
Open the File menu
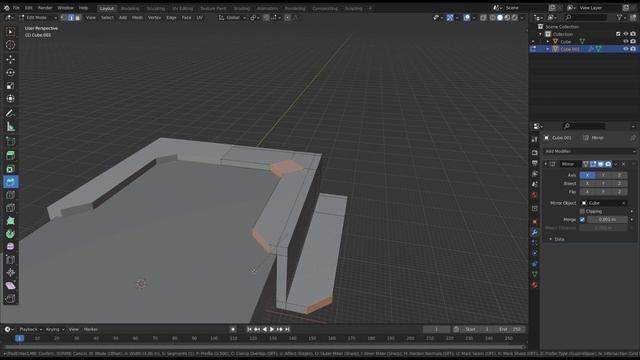[x=16, y=8]
